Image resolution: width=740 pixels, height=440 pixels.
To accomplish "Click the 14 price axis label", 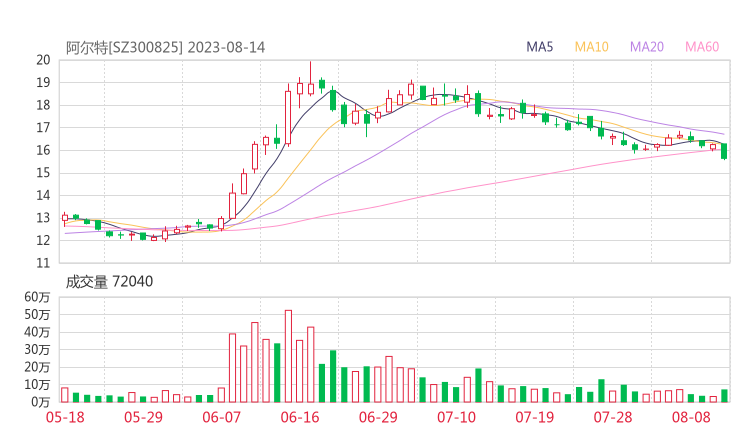I will click(x=43, y=195).
